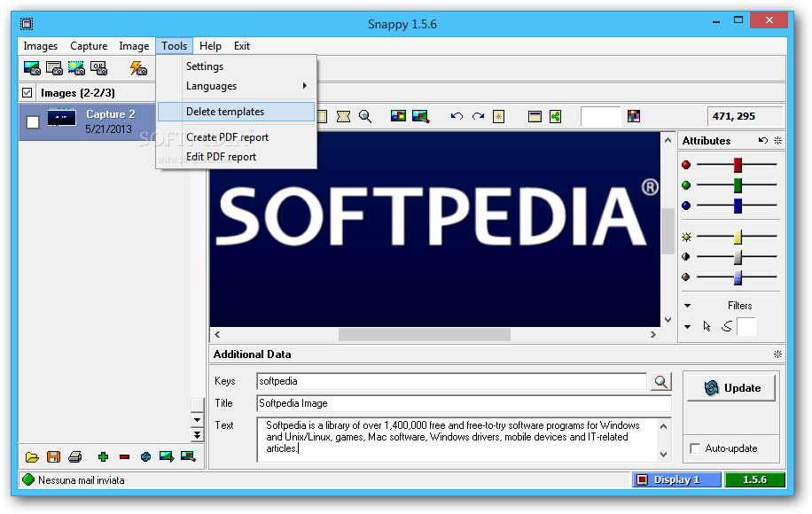Click the green share icon in image toolbar
The image size is (812, 514).
pos(556,116)
